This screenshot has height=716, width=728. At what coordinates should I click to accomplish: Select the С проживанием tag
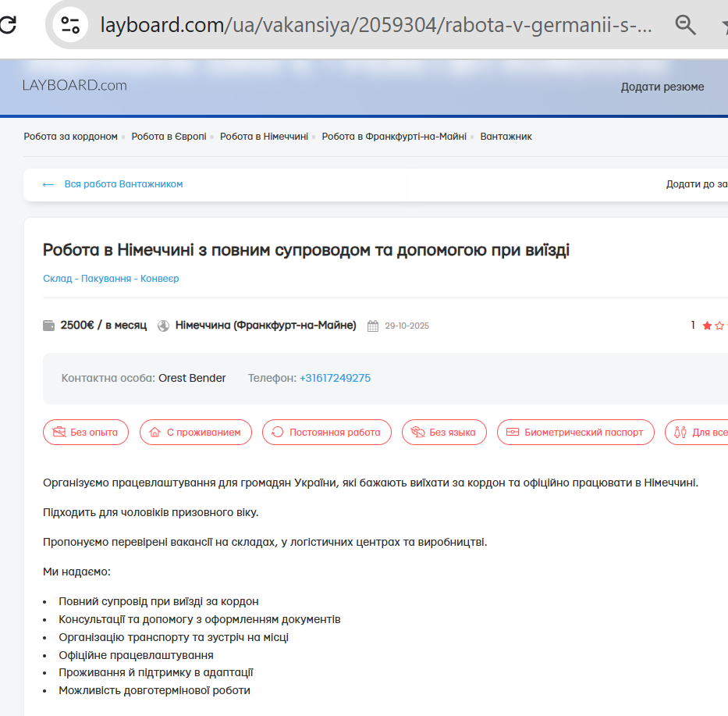click(x=196, y=432)
